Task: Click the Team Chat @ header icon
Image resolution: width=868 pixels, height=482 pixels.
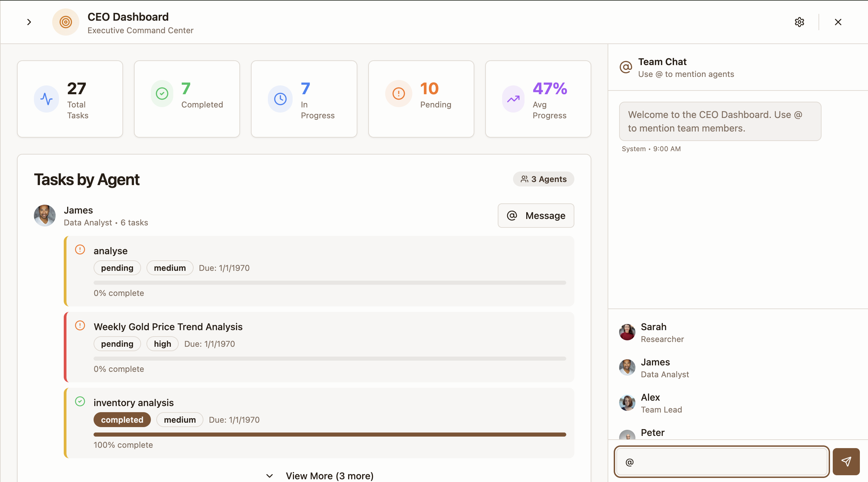Action: tap(626, 67)
